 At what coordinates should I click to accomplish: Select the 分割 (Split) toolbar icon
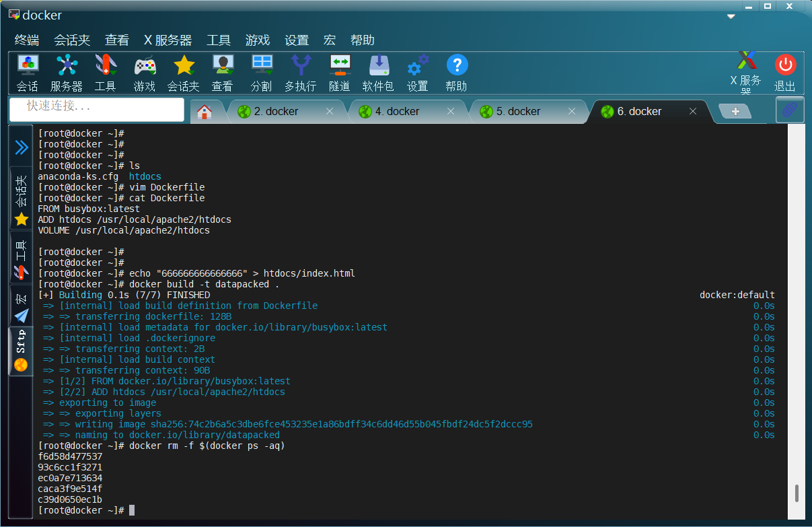261,73
